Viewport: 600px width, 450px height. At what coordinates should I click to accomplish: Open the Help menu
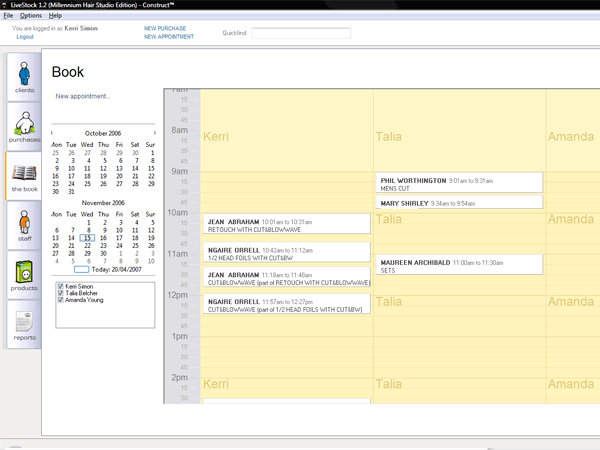[55, 16]
